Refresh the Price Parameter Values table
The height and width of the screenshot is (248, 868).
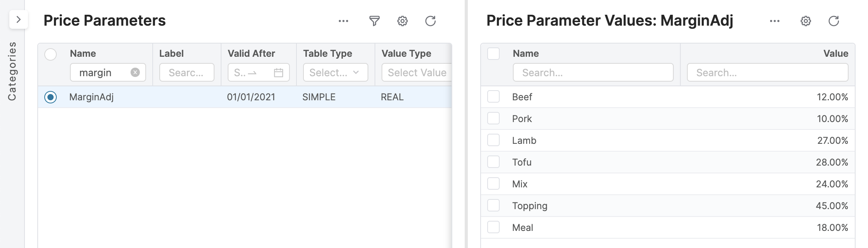(833, 21)
